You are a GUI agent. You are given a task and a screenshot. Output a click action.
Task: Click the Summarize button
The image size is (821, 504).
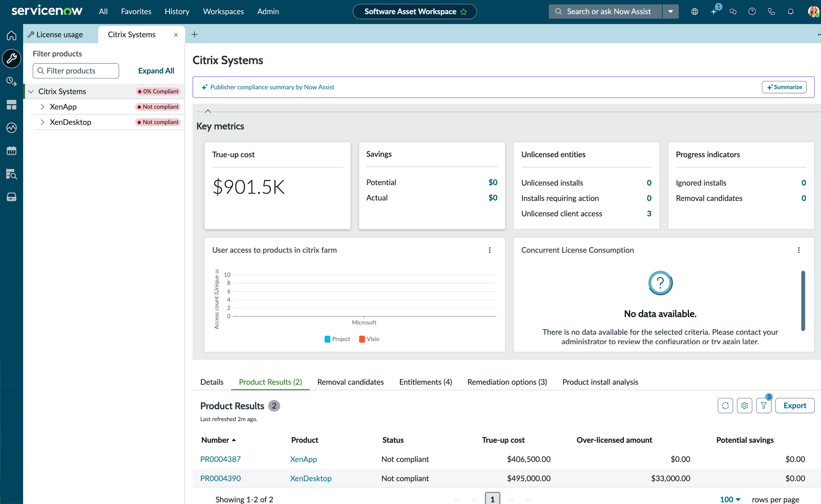click(784, 87)
